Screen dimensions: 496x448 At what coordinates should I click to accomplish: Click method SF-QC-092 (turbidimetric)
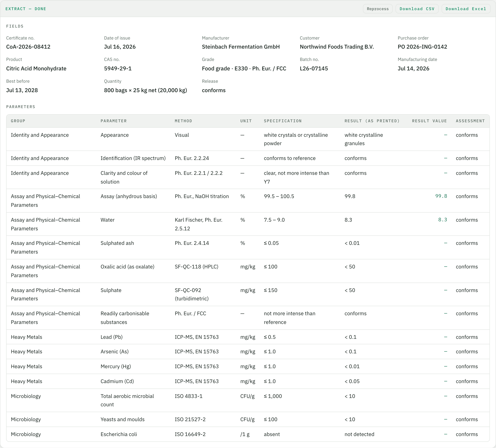(192, 294)
